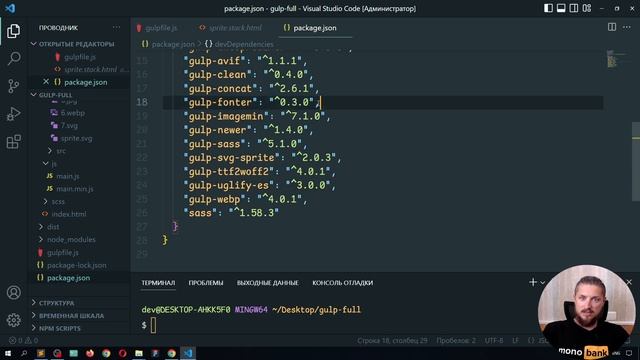Open the Search view in the activity bar

click(14, 58)
